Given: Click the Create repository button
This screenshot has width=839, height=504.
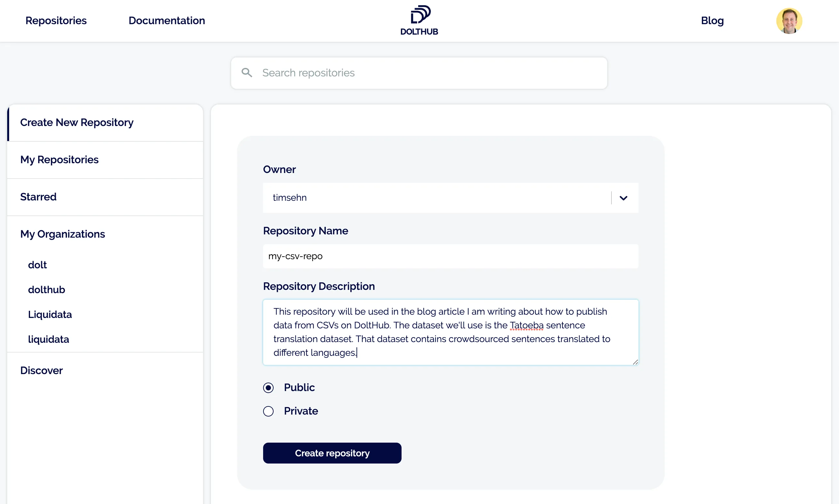Looking at the screenshot, I should point(332,453).
